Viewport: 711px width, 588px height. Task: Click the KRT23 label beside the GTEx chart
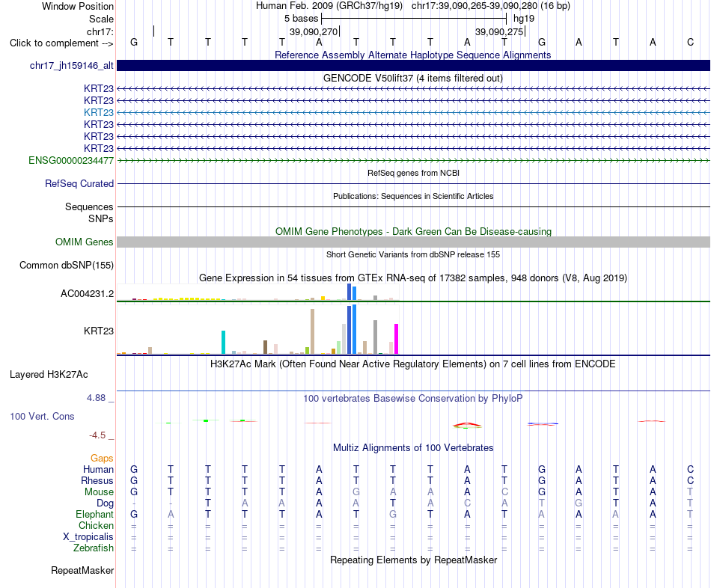tap(98, 331)
